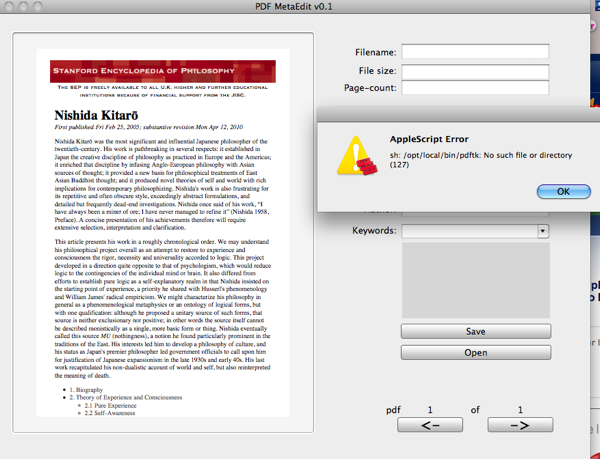Click the 'First published Fri Feb 25, 2005' line
Image resolution: width=600 pixels, height=459 pixels.
[x=148, y=127]
